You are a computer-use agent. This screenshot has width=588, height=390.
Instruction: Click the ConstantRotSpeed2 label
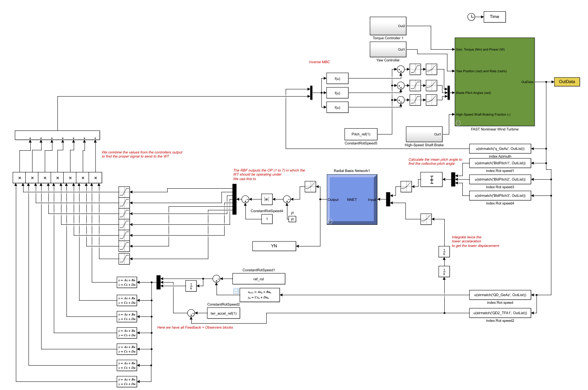[223, 304]
